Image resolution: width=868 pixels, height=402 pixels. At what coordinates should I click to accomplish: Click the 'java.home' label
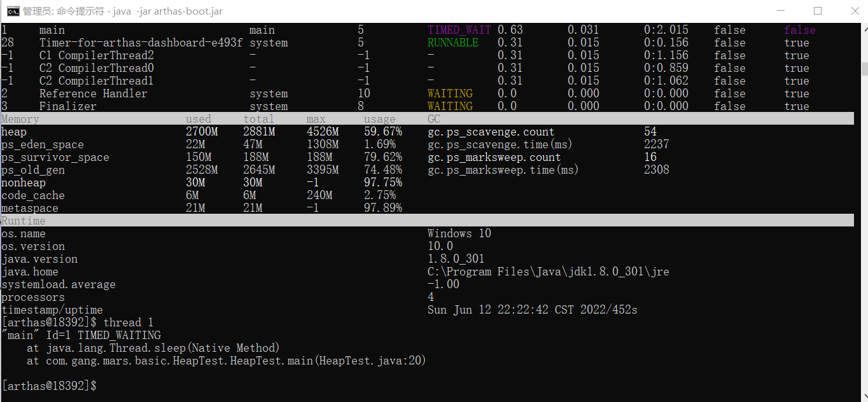tap(30, 272)
